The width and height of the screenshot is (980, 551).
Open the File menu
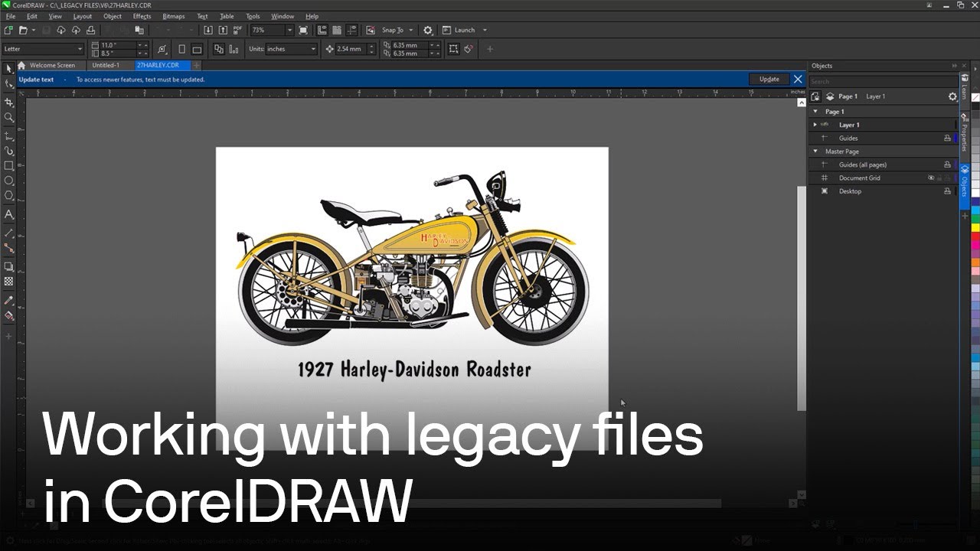coord(11,16)
